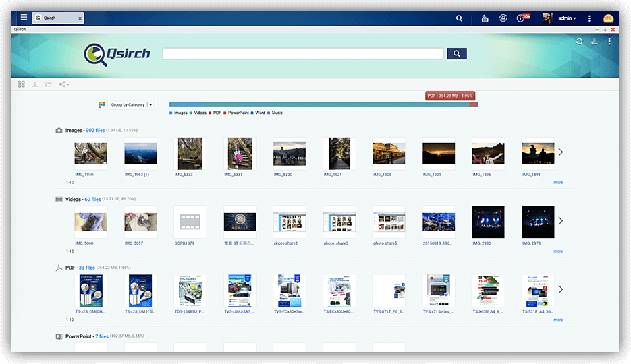Select the photo_share3 video thumbnail
631x364 pixels.
click(339, 222)
